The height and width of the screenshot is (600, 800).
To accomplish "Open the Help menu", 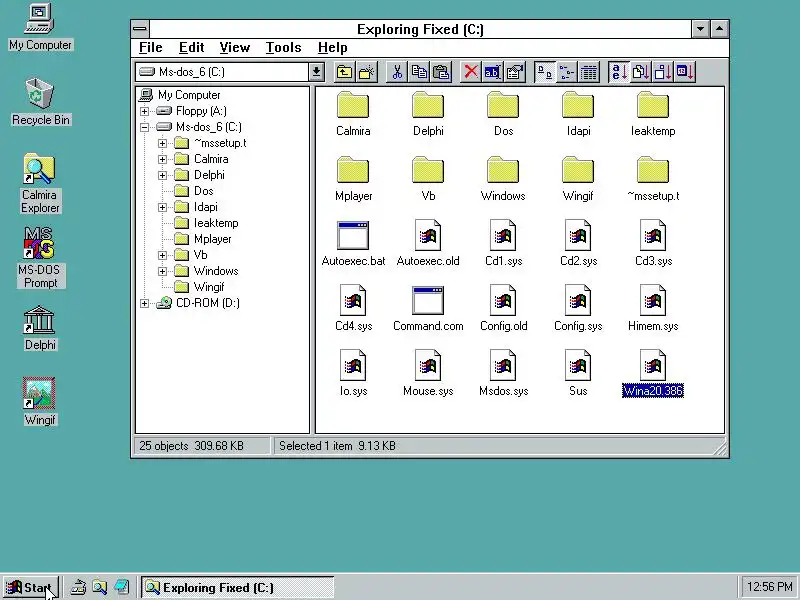I will pyautogui.click(x=332, y=47).
